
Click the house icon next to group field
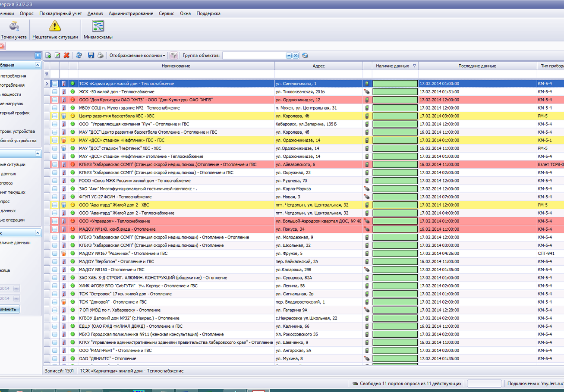[x=305, y=56]
